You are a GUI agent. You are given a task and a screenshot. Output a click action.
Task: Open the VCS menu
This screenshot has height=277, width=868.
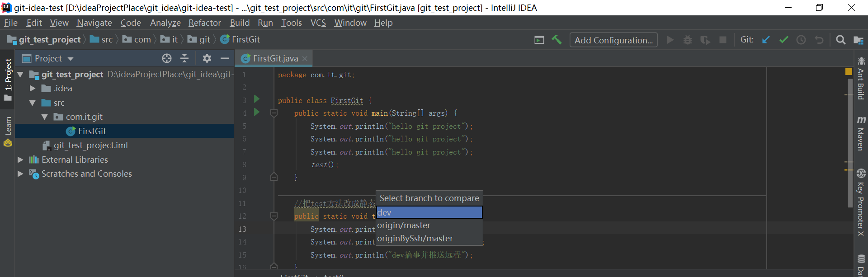pyautogui.click(x=318, y=23)
